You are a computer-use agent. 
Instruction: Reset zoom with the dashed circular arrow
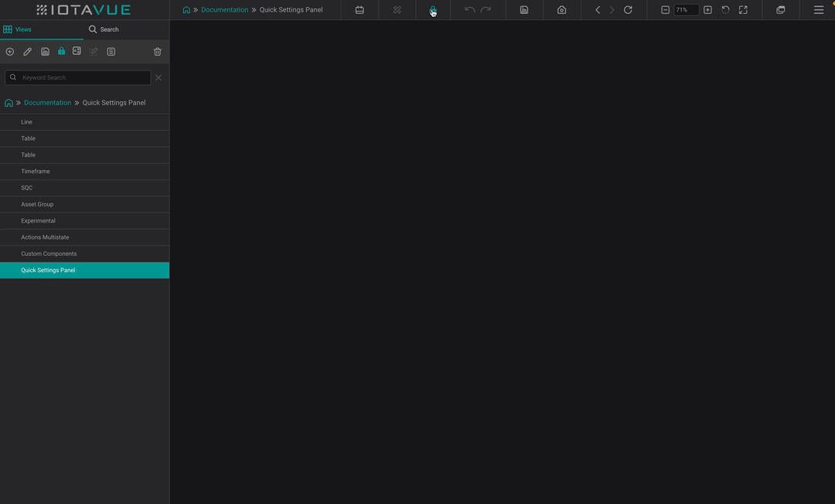pyautogui.click(x=725, y=9)
